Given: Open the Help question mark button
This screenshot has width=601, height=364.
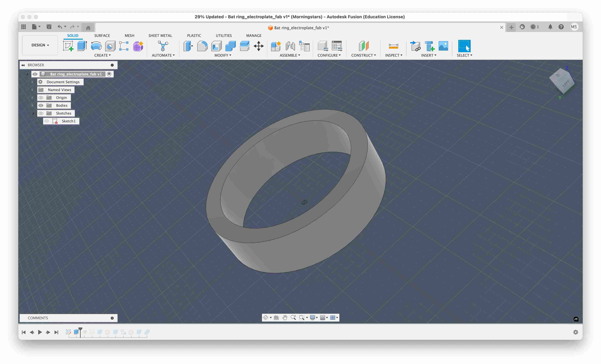Looking at the screenshot, I should 561,27.
